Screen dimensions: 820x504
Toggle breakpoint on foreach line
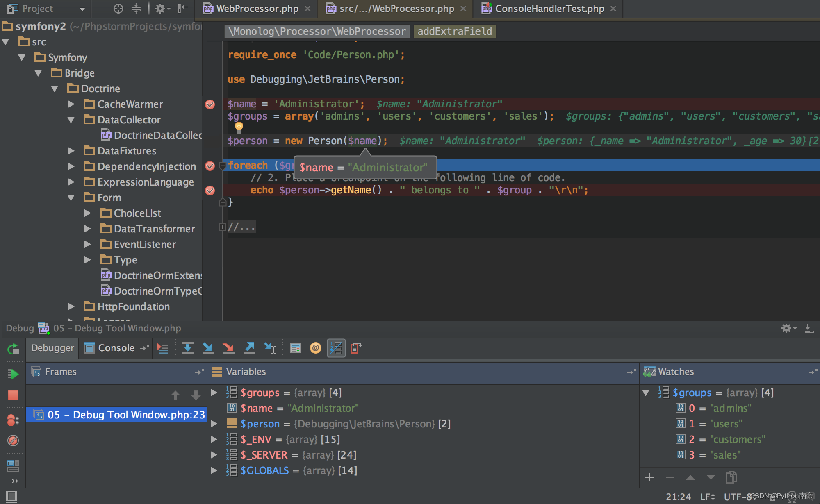click(210, 164)
